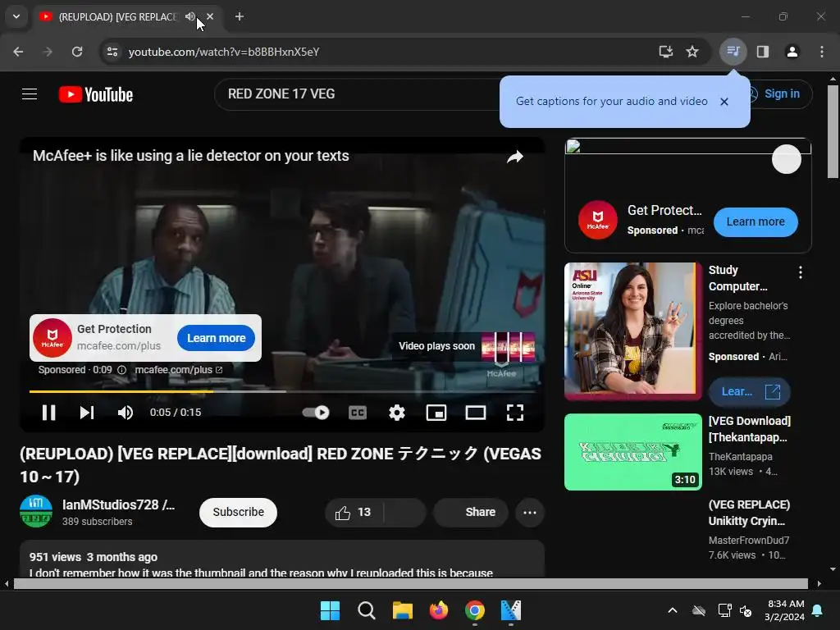
Task: Toggle autoplay switch in player
Action: click(x=316, y=413)
